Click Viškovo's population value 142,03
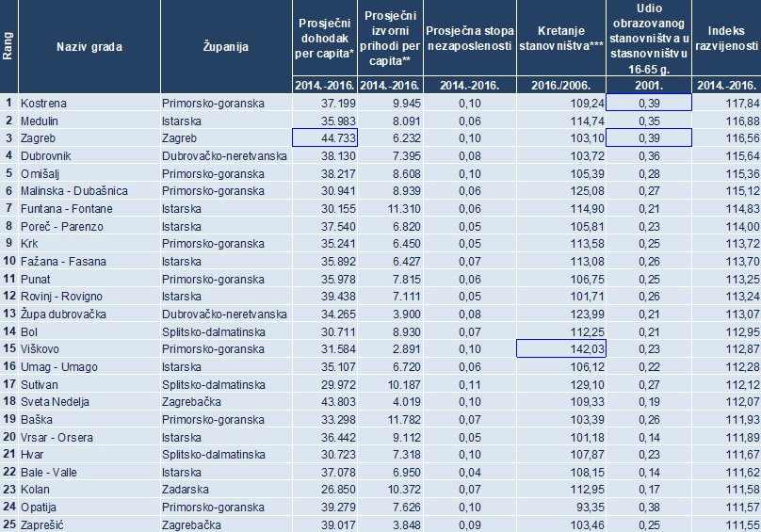Screen dimensions: 761x532 [x=561, y=348]
